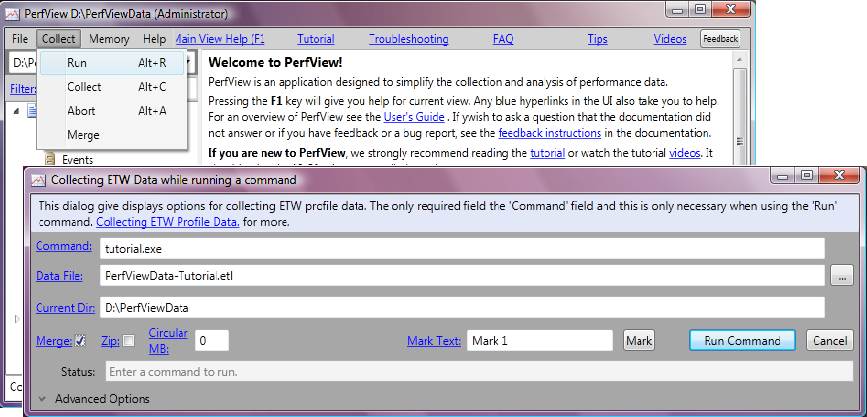Click the Status text field
This screenshot has height=417, width=867.
(x=479, y=372)
